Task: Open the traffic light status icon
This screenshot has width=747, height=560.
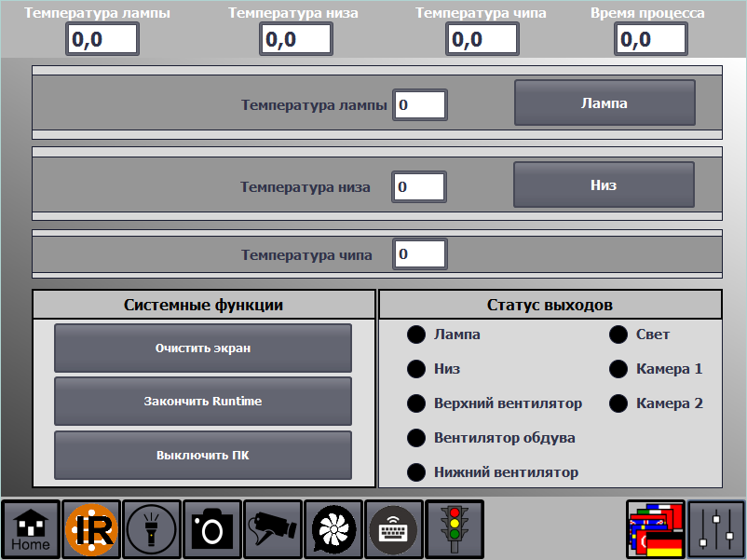Action: [454, 529]
